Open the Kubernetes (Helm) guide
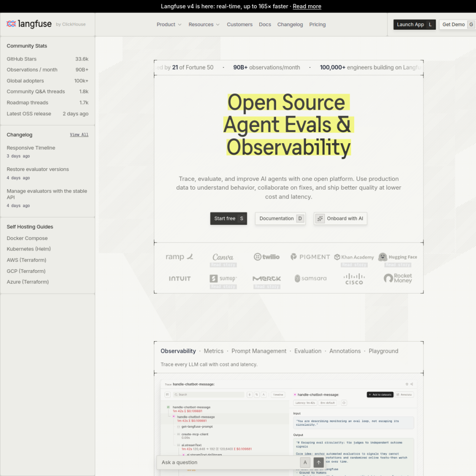The height and width of the screenshot is (476, 476). (x=28, y=249)
